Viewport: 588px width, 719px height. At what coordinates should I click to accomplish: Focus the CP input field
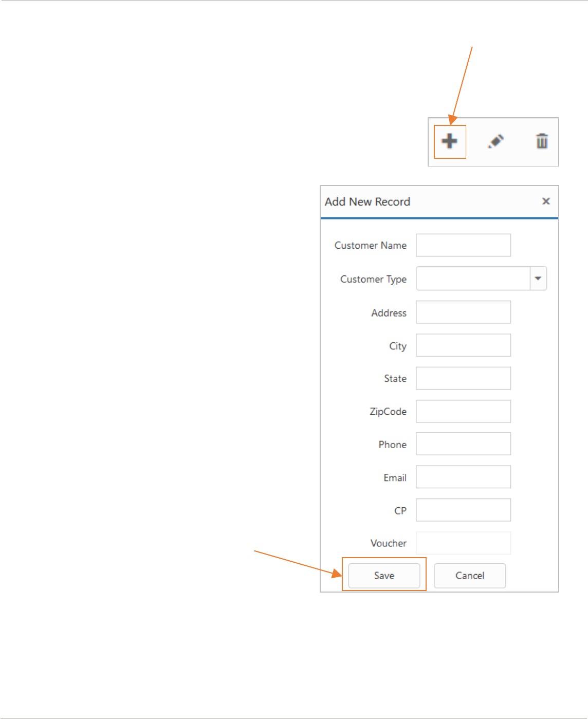[x=463, y=510]
